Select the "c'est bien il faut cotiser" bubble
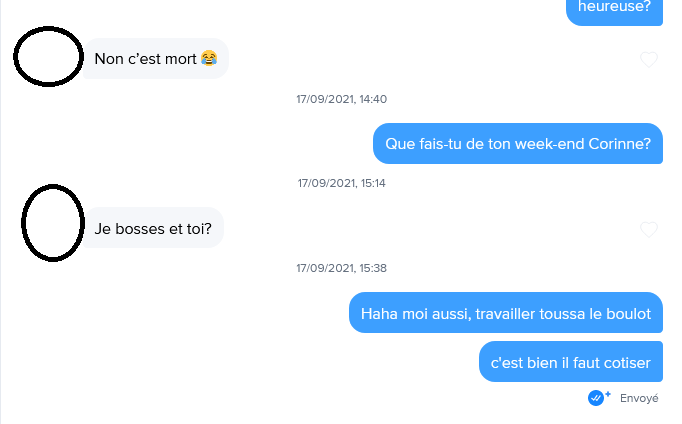Screen dimensions: 682x424 pyautogui.click(x=571, y=362)
